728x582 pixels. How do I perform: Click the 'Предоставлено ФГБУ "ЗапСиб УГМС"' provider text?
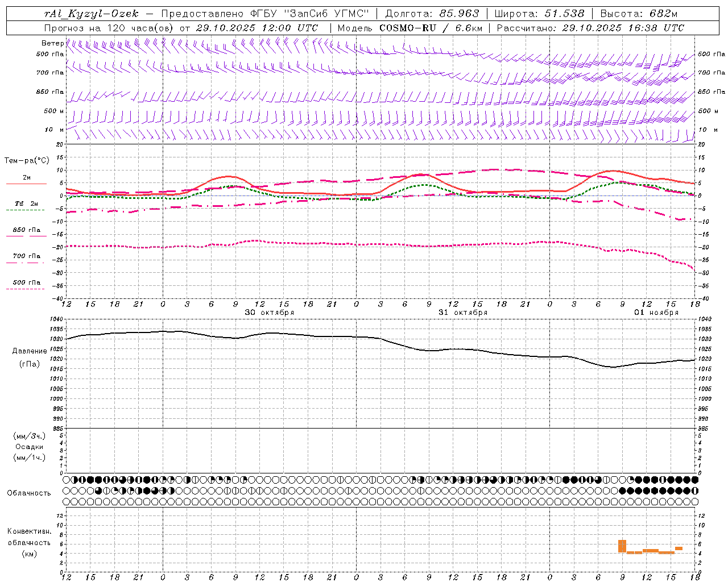coord(265,14)
